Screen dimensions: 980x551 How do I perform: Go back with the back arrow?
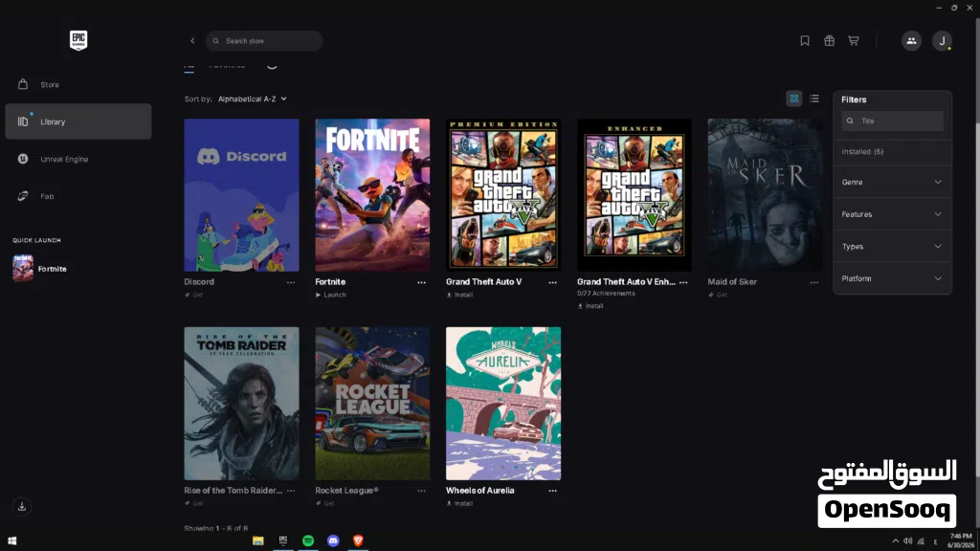point(192,40)
